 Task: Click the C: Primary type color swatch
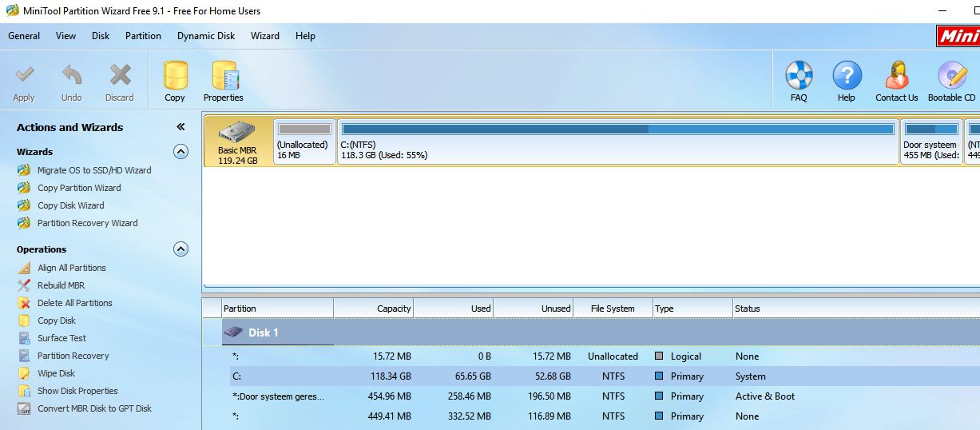tap(660, 376)
